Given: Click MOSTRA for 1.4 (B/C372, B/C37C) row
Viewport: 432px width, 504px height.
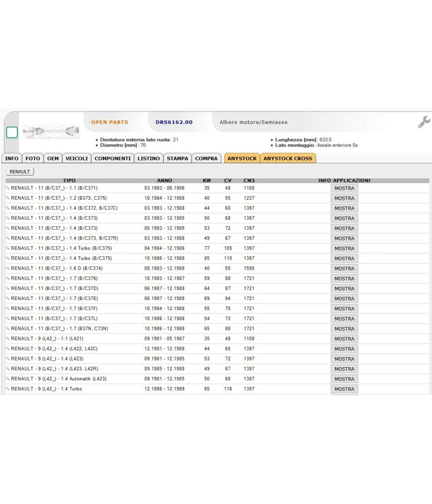Looking at the screenshot, I should (344, 208).
